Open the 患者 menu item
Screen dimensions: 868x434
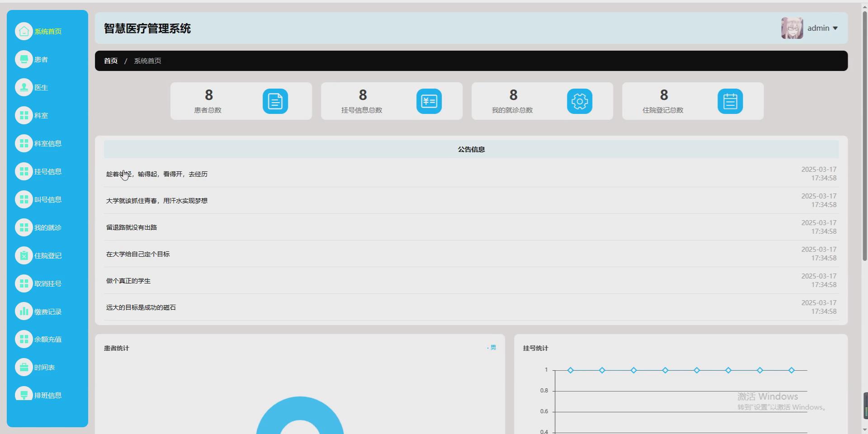point(41,59)
